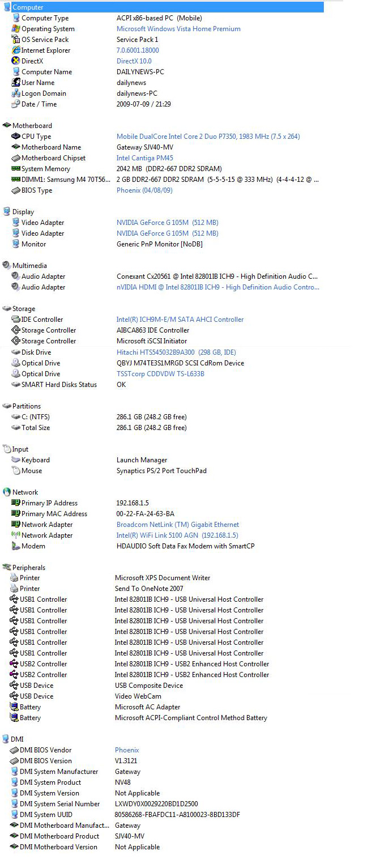Image resolution: width=385 pixels, height=868 pixels.
Task: Open the Broadcom NetLink Gigabit Ethernet link
Action: click(x=178, y=525)
